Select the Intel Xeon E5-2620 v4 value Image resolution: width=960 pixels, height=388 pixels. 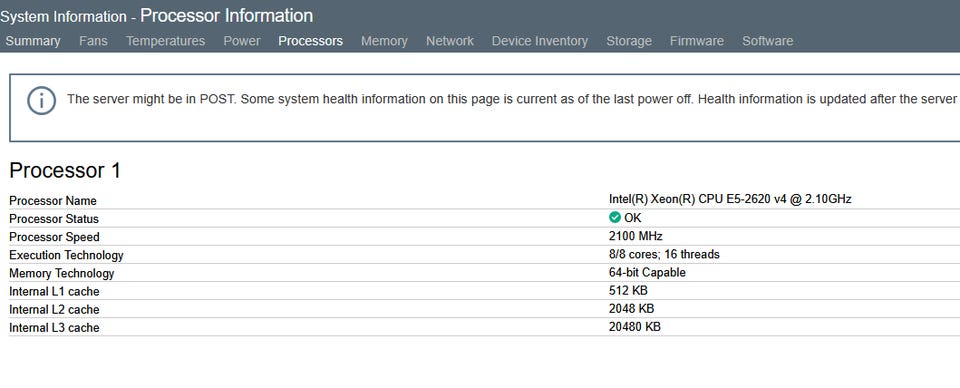tap(730, 199)
